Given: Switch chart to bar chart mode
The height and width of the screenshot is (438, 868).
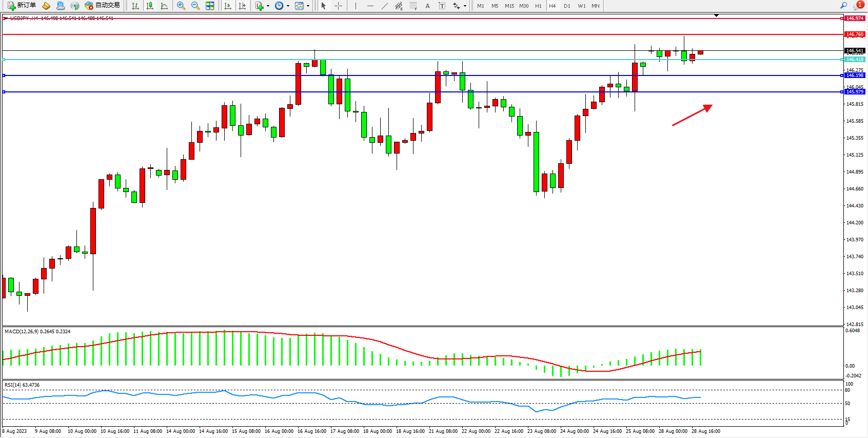Looking at the screenshot, I should click(135, 6).
